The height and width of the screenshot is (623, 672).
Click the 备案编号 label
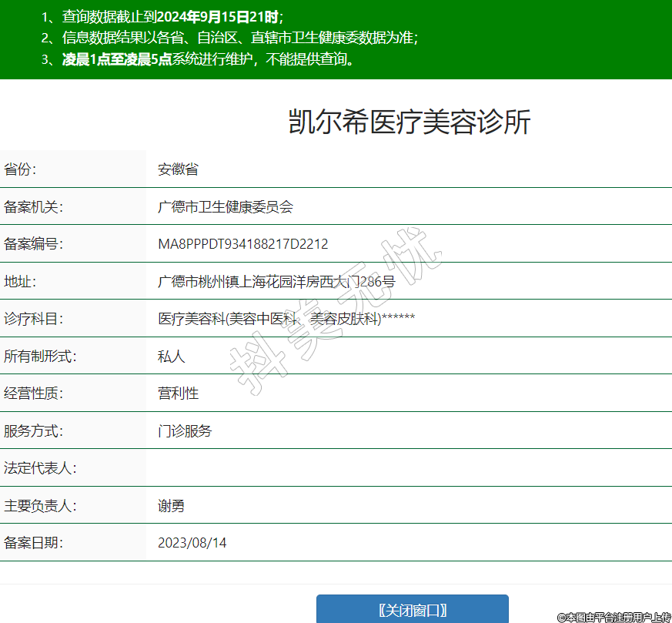(33, 244)
